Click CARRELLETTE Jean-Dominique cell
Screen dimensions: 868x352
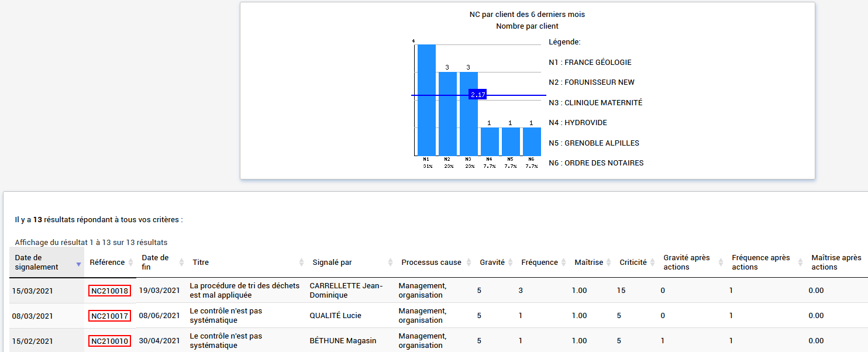[x=346, y=291]
